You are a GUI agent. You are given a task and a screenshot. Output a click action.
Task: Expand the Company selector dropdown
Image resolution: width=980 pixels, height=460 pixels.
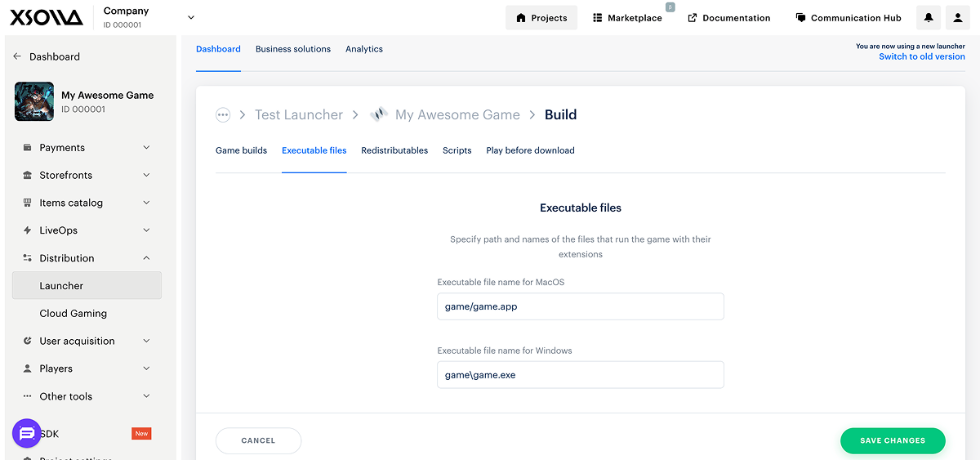[191, 17]
